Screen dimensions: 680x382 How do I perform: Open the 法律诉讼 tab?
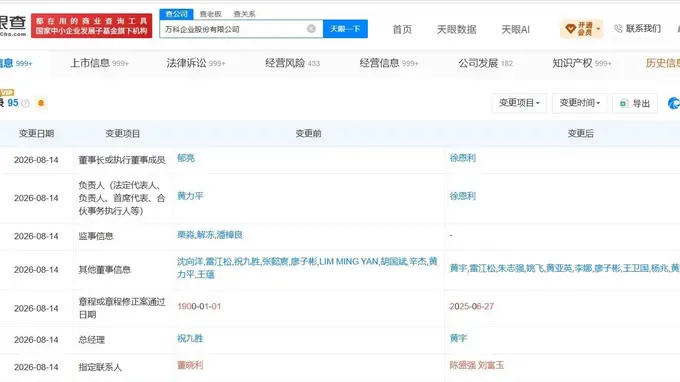[x=196, y=63]
